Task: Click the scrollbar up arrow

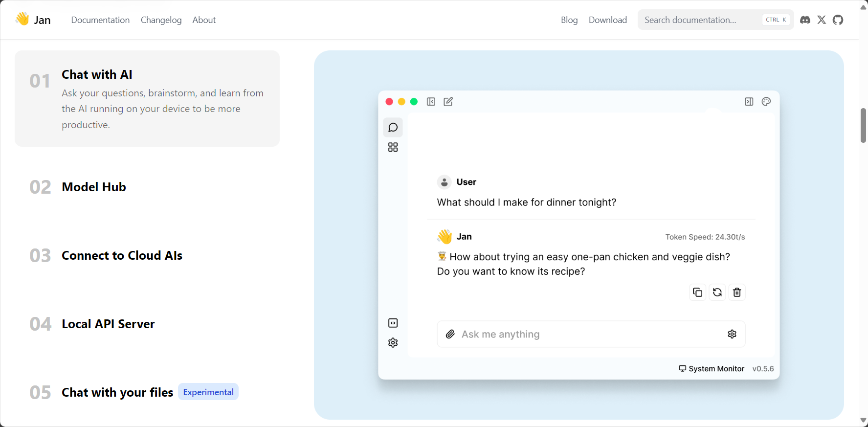Action: 864,7
